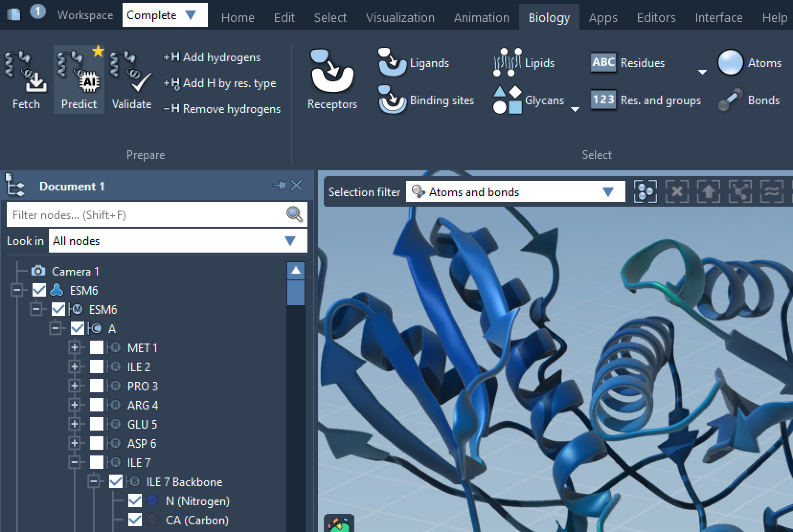This screenshot has height=532, width=793.
Task: Expand the PRO 3 residue node
Action: coord(74,386)
